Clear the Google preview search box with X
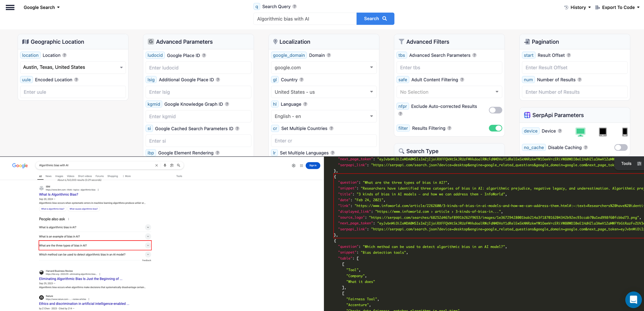 156,165
